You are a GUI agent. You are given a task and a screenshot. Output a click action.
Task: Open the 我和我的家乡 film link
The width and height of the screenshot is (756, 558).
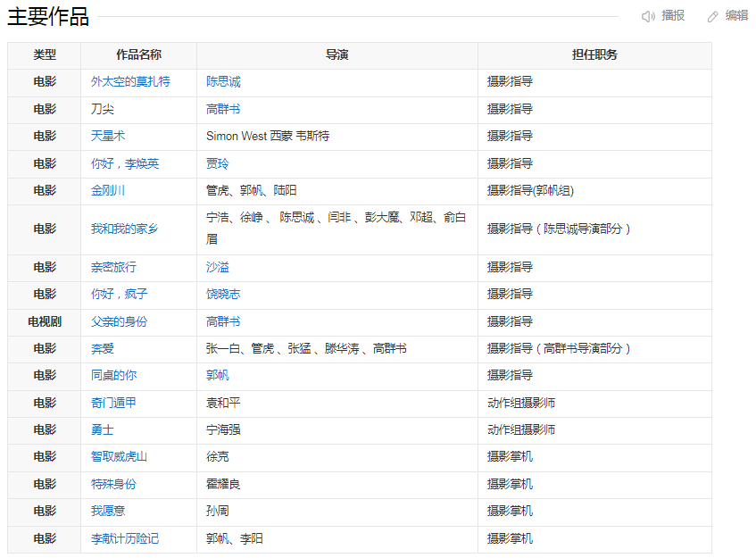(124, 229)
